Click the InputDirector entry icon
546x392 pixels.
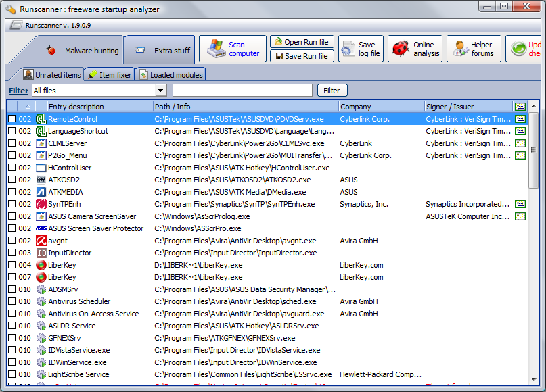[x=41, y=253]
